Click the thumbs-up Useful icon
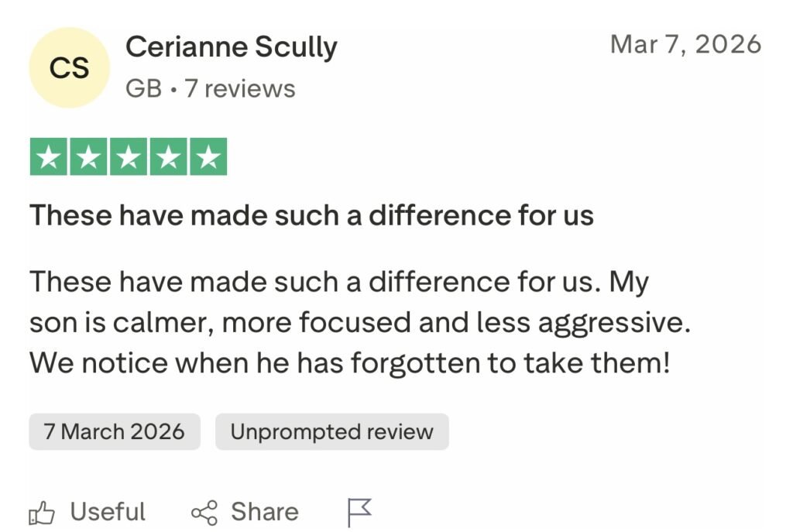The width and height of the screenshot is (793, 532). click(x=43, y=513)
